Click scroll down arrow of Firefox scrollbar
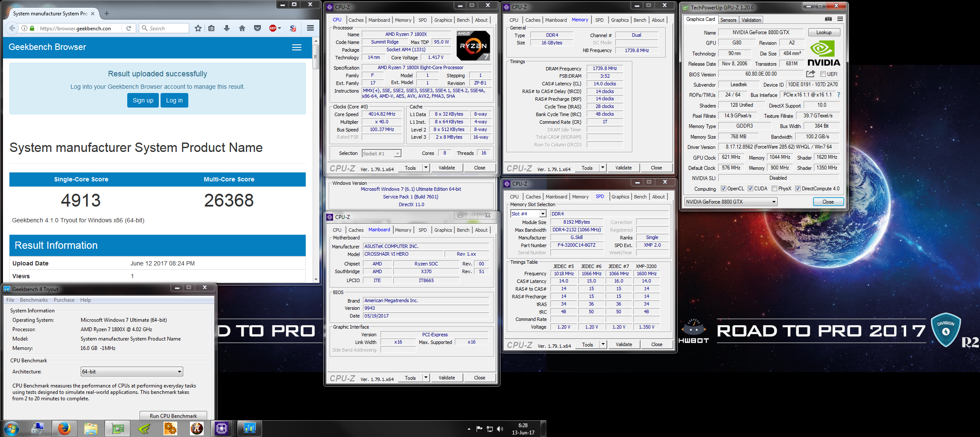 click(x=316, y=279)
